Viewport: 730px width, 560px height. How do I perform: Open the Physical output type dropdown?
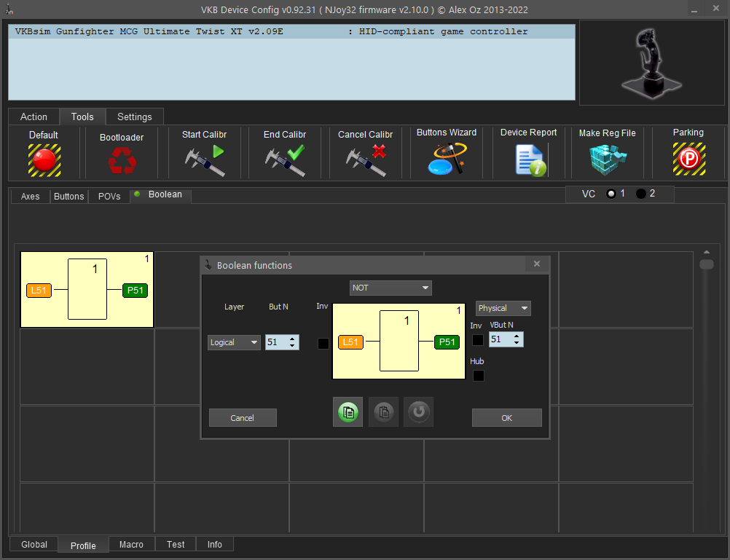tap(503, 308)
